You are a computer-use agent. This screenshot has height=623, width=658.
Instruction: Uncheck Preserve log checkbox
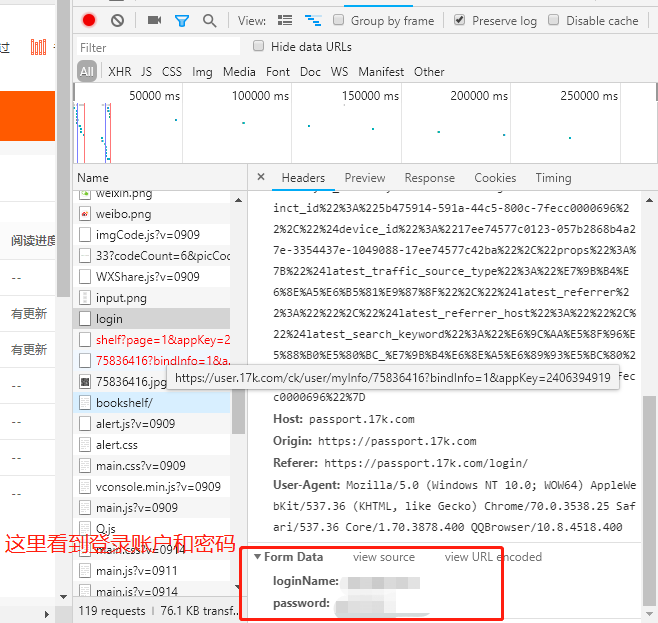pyautogui.click(x=460, y=20)
